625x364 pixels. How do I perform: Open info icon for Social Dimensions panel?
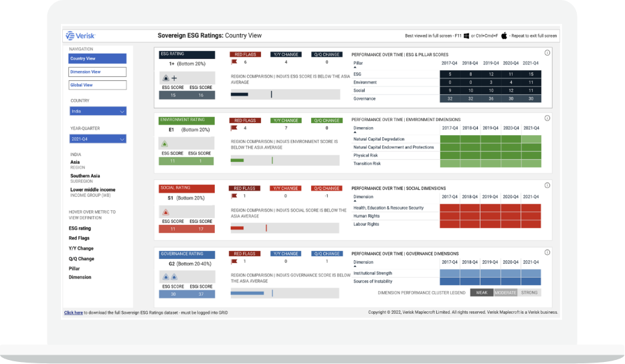(547, 185)
